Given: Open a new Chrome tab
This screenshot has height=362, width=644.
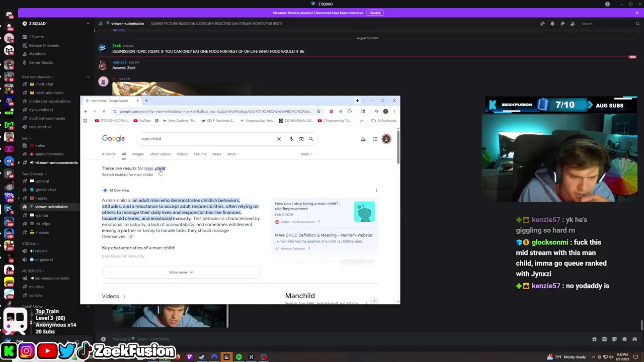Looking at the screenshot, I should point(146,101).
